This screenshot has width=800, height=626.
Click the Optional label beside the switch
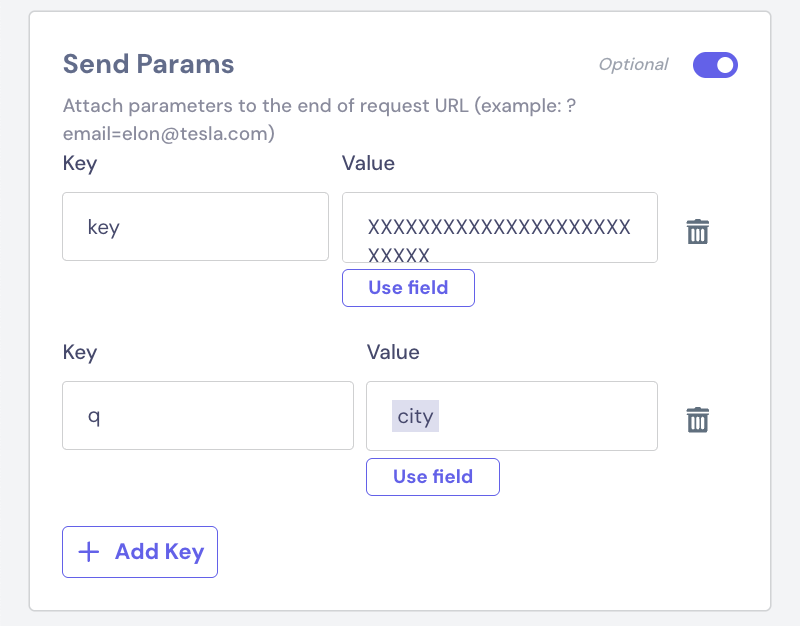tap(633, 64)
